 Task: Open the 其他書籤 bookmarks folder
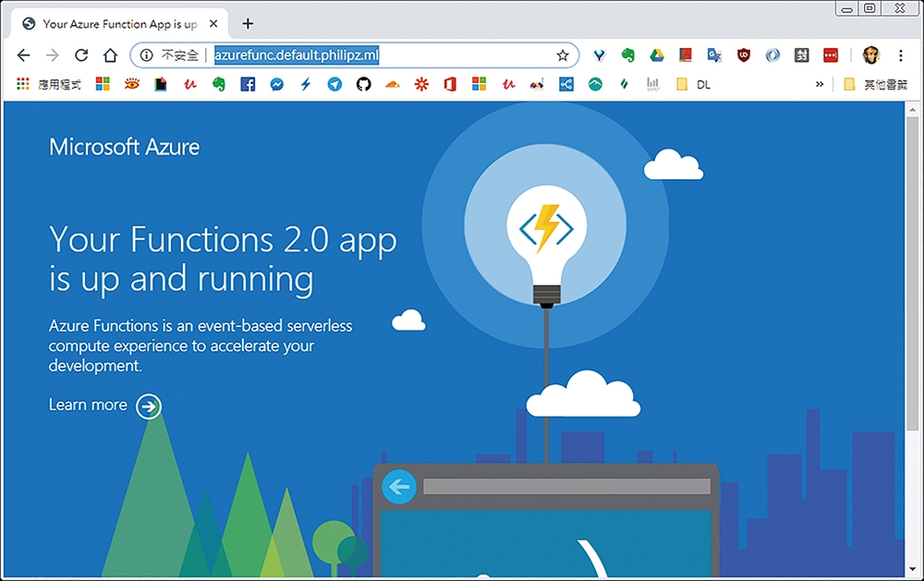click(875, 84)
